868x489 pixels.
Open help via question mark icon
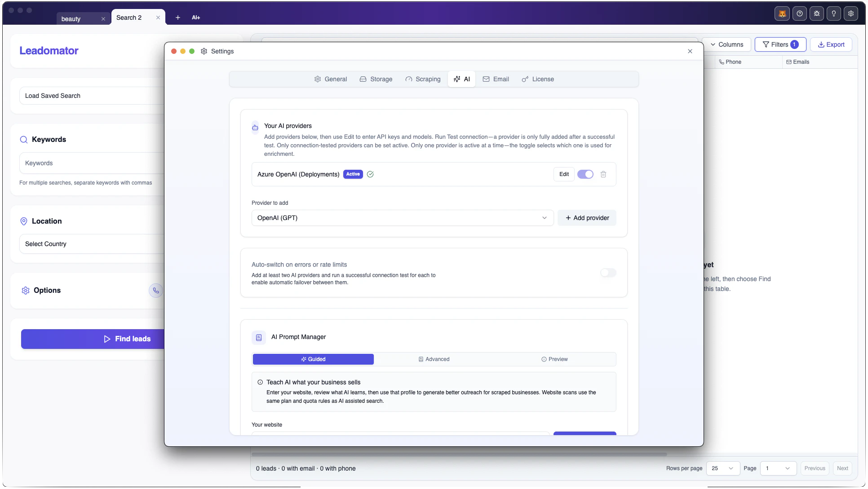799,13
